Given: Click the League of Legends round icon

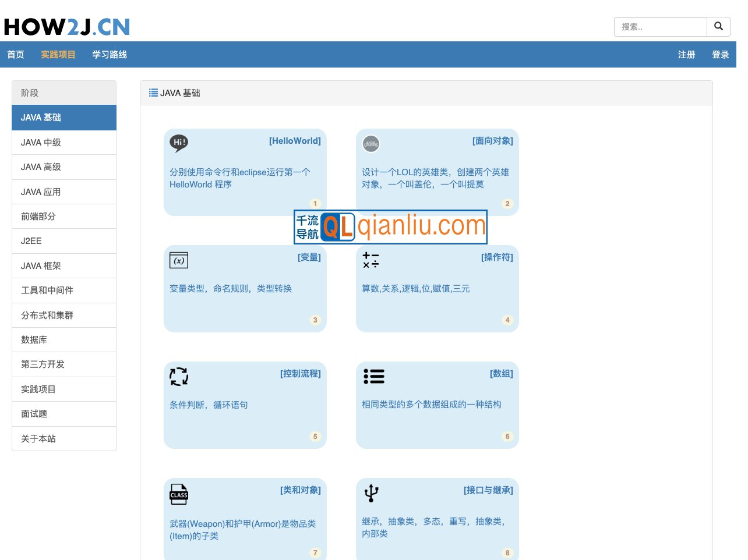Looking at the screenshot, I should [371, 144].
